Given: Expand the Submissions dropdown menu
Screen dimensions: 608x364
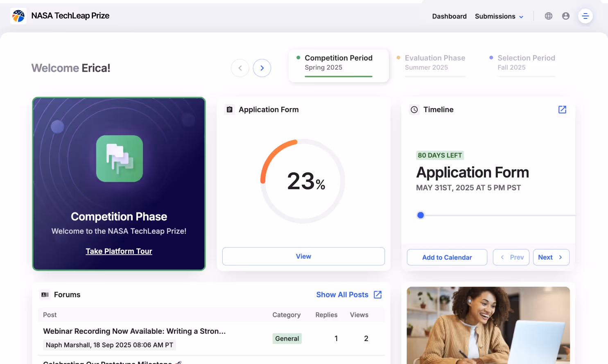Looking at the screenshot, I should pyautogui.click(x=499, y=16).
